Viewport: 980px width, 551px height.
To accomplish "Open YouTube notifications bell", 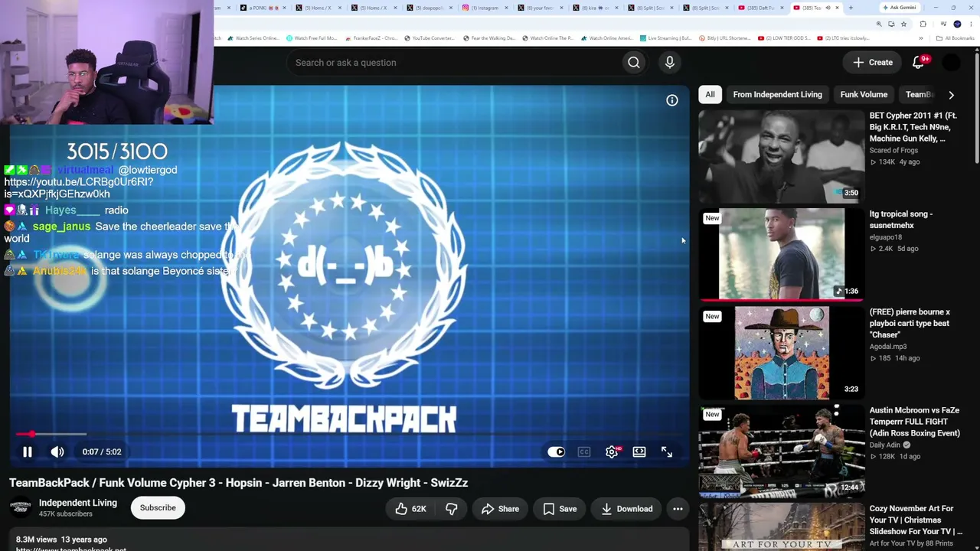I will pyautogui.click(x=919, y=63).
